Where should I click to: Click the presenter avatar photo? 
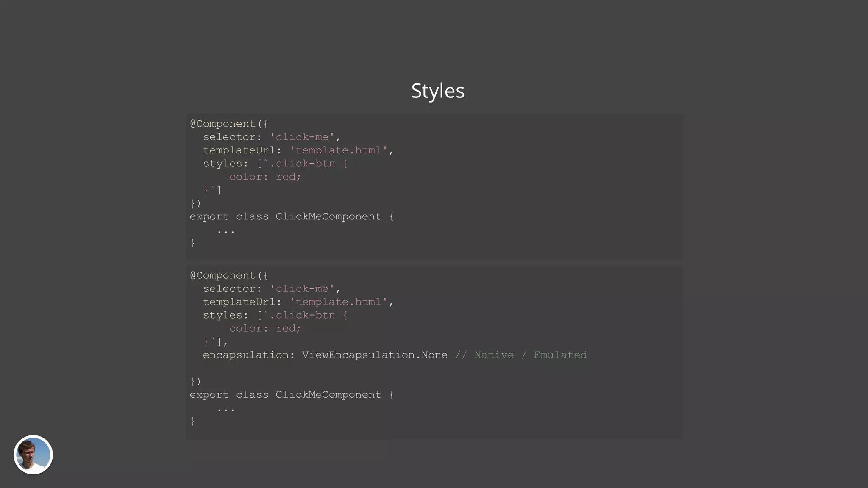33,455
